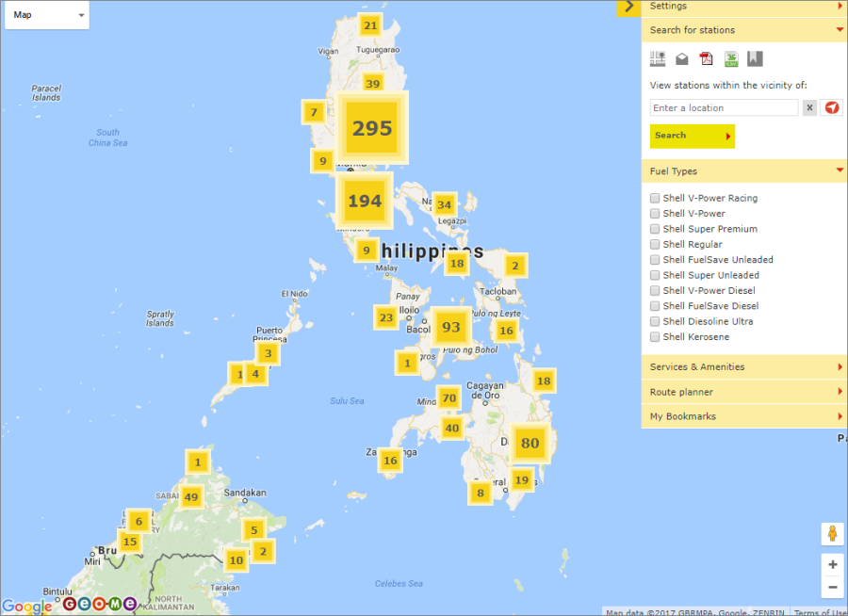
Task: Expand the Route planner section
Action: 744,392
